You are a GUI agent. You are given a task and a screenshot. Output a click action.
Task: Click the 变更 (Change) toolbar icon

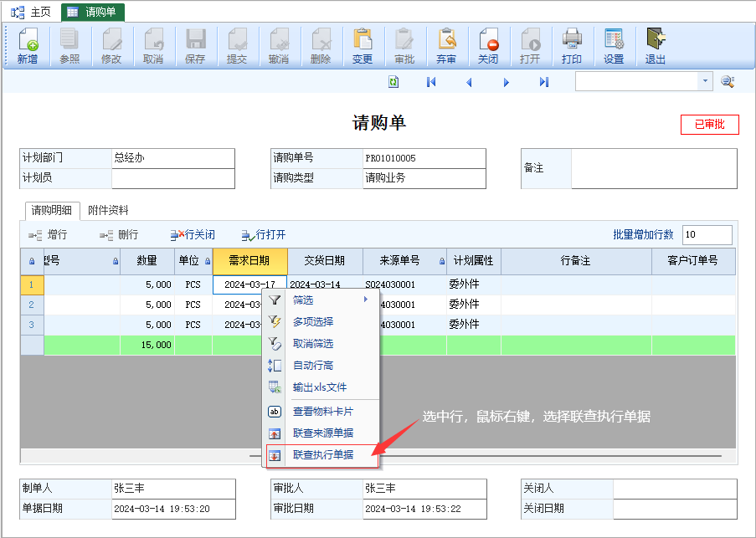tap(363, 46)
